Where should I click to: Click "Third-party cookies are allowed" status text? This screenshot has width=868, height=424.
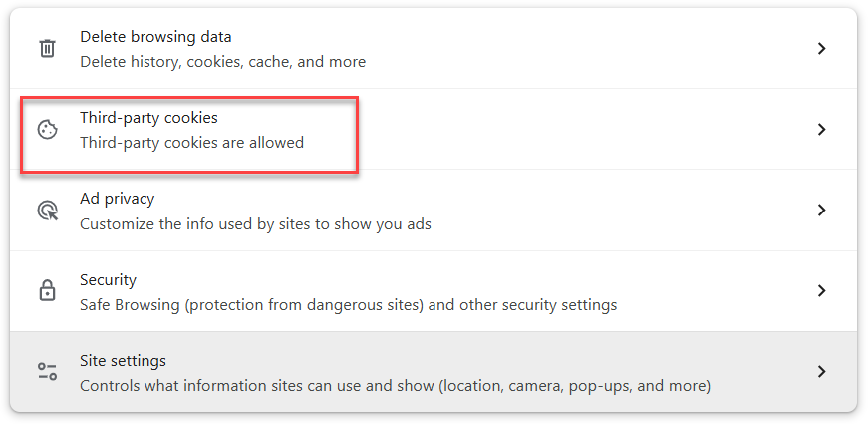tap(191, 143)
